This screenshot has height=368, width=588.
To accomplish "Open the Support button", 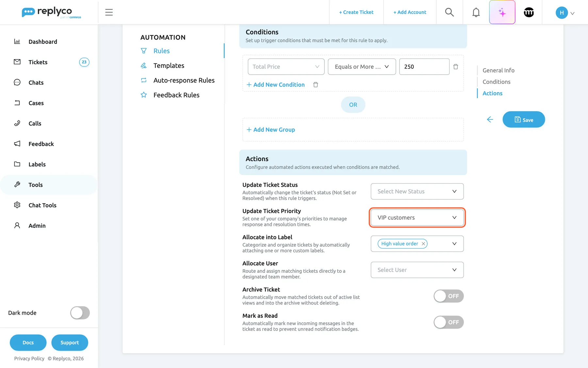I will point(70,342).
